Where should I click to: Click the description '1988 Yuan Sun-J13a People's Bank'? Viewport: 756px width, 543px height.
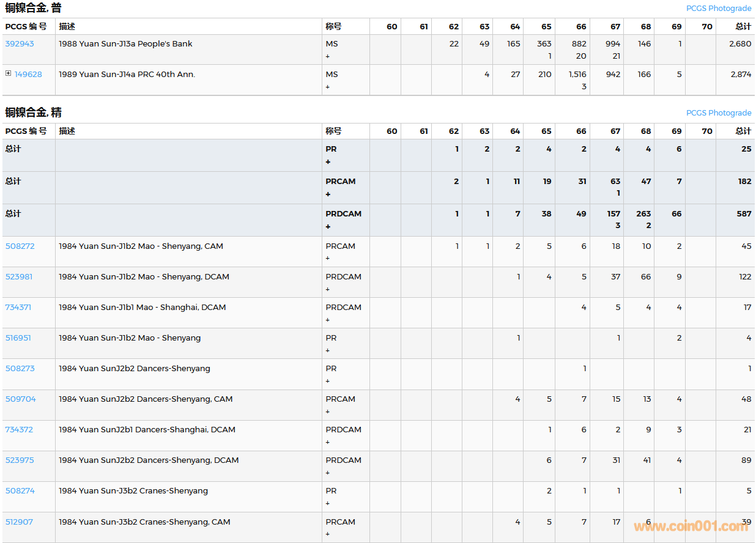point(125,44)
